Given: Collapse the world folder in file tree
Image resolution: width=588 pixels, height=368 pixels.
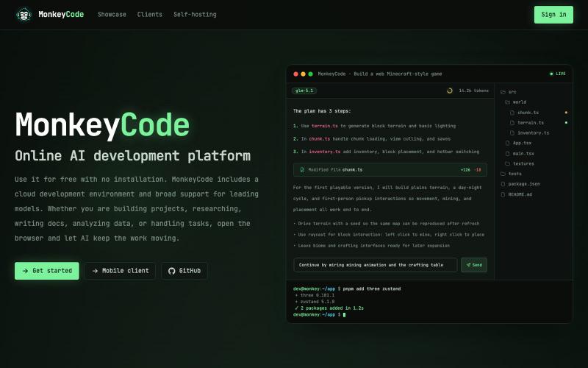Looking at the screenshot, I should (516, 102).
